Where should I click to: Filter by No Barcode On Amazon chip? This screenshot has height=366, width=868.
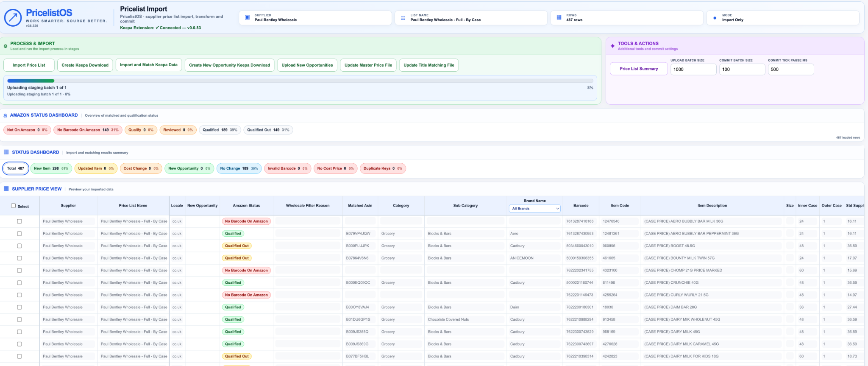[x=88, y=130]
